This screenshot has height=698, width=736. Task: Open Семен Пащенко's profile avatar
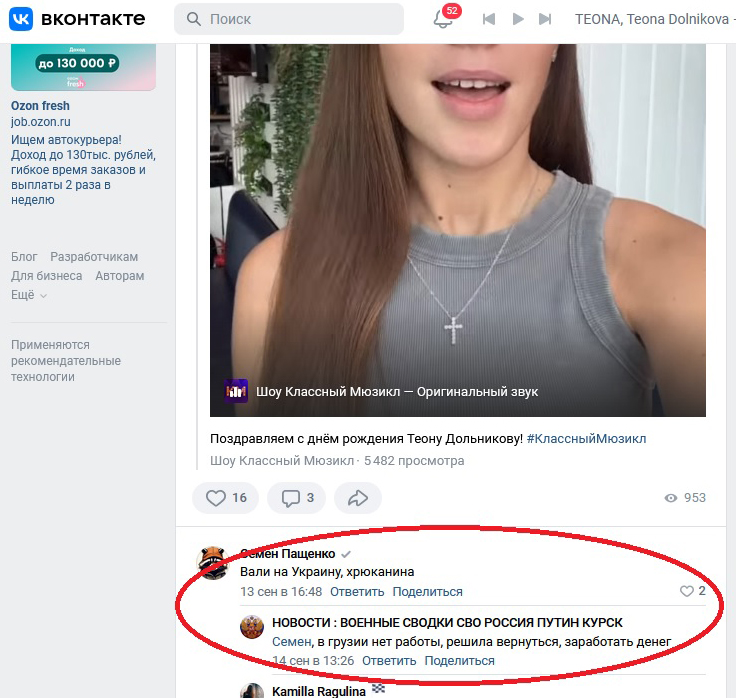pyautogui.click(x=212, y=563)
